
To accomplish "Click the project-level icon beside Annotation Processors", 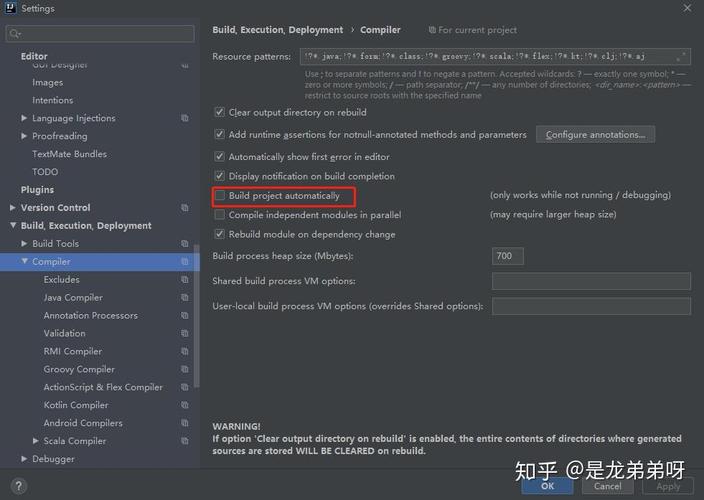I will [x=185, y=316].
